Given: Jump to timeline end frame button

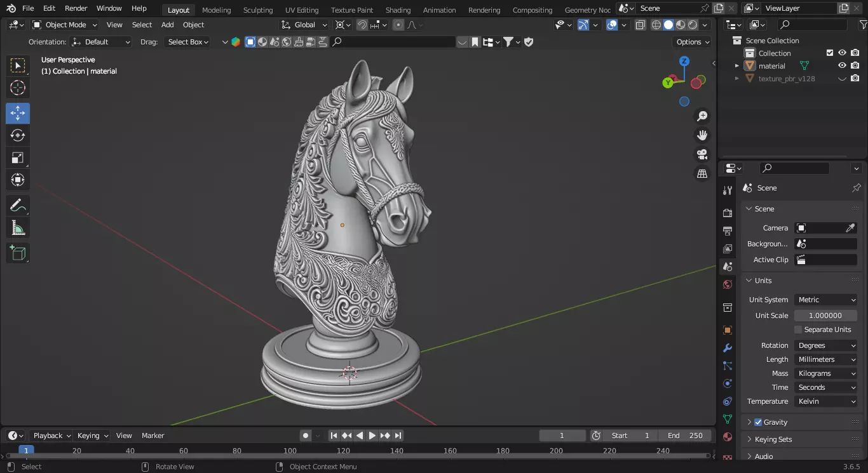Looking at the screenshot, I should click(398, 436).
